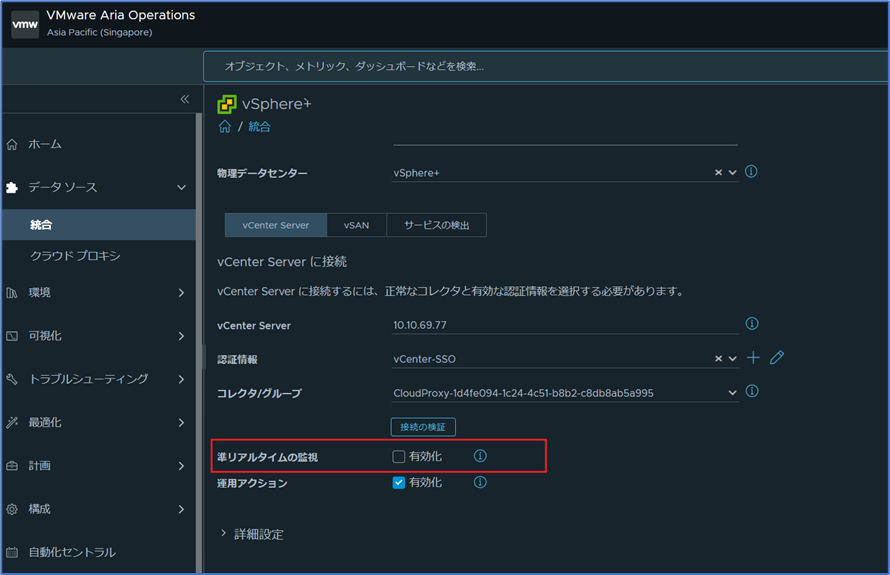Enable 準リアルタイムの監視 checkbox
This screenshot has height=575, width=890.
(399, 456)
